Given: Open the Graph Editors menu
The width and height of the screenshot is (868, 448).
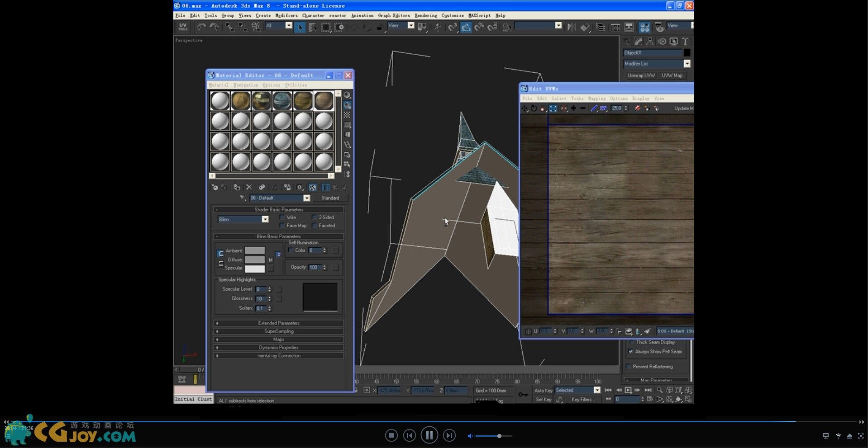Looking at the screenshot, I should tap(394, 15).
